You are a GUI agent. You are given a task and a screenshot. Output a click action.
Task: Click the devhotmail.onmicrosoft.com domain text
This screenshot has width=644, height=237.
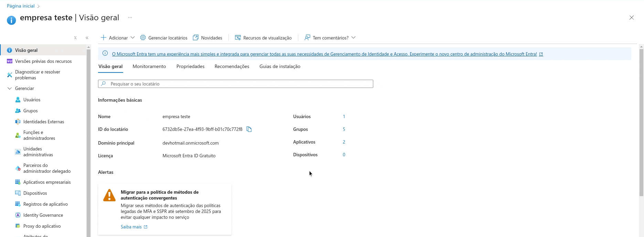pos(191,143)
